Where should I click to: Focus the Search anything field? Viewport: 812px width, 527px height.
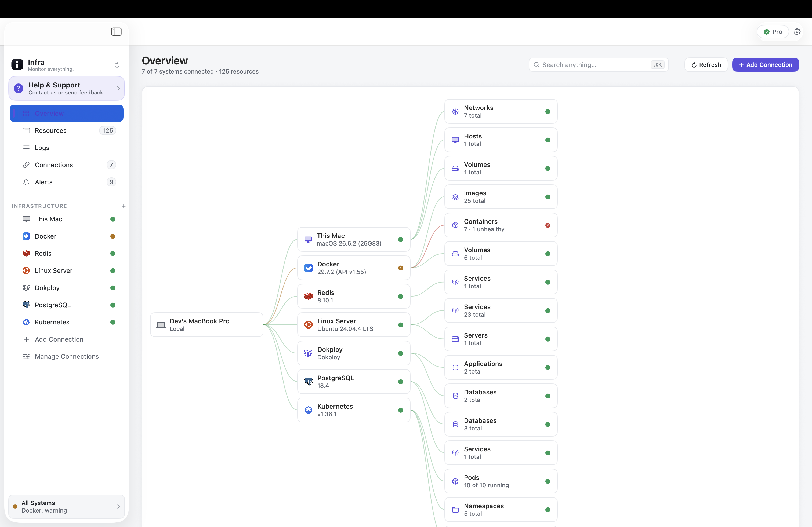(x=599, y=65)
